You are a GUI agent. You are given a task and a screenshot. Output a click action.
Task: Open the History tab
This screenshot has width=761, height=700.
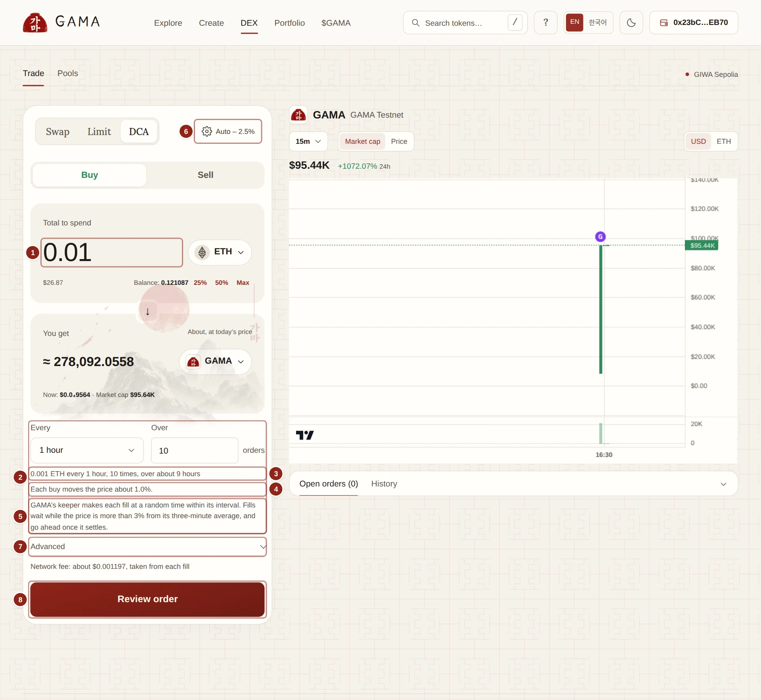pyautogui.click(x=384, y=484)
